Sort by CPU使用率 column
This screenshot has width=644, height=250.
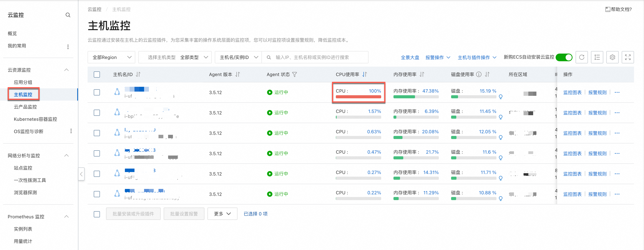pos(365,75)
